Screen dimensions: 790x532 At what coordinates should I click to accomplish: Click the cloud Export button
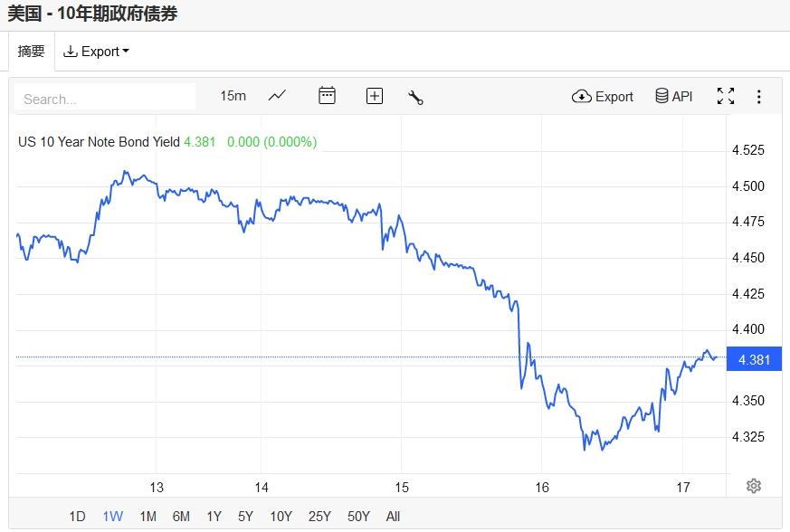click(x=603, y=96)
